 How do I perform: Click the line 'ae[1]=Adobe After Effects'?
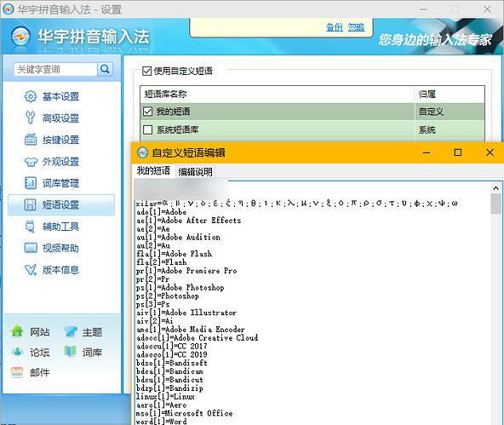coord(189,221)
